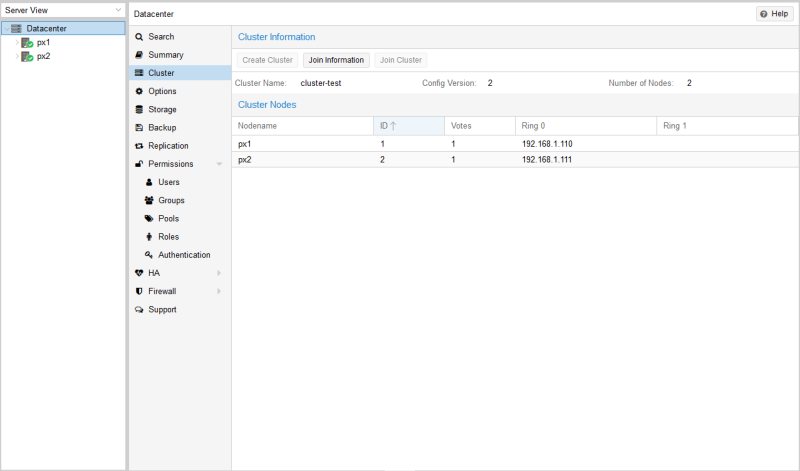This screenshot has width=800, height=471.
Task: Sort by the ID column header
Action: [x=408, y=126]
